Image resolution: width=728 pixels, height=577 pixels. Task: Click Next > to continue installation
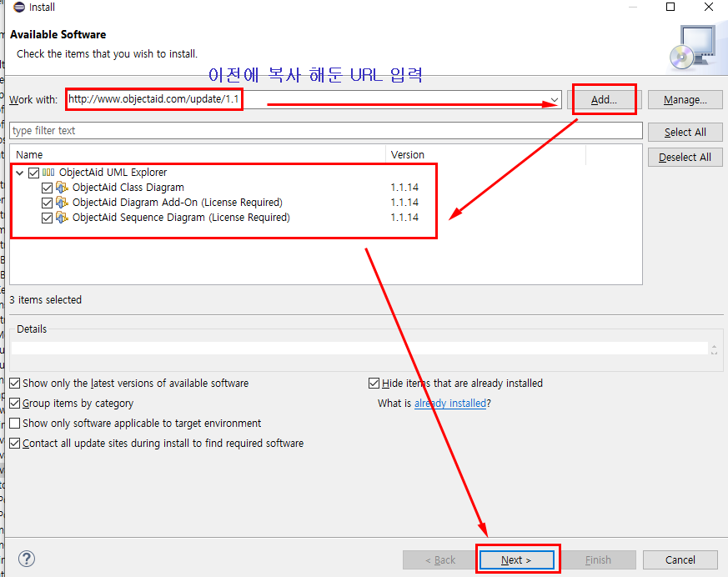pyautogui.click(x=517, y=559)
